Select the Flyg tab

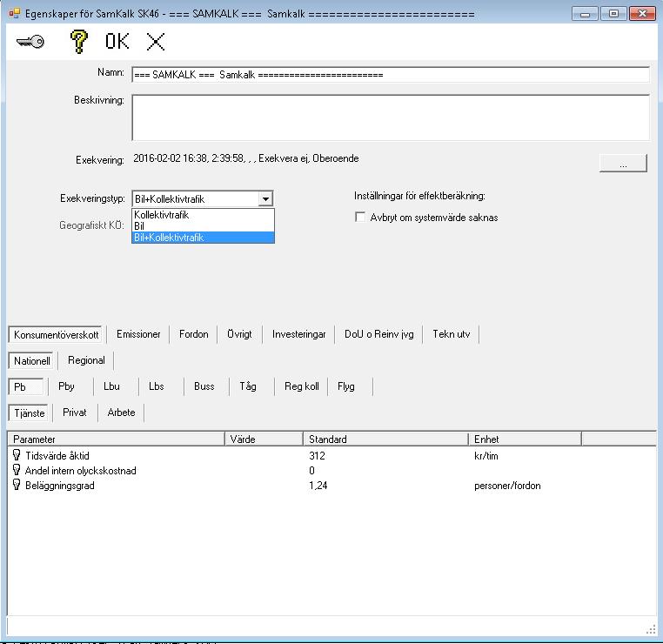(x=346, y=386)
